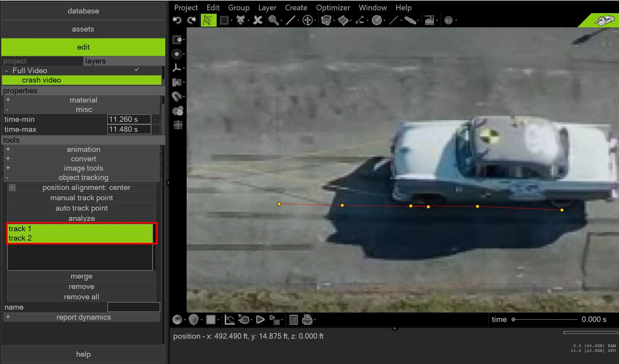Screen dimensions: 619x364
Task: Click the auto track point button
Action: coord(81,208)
